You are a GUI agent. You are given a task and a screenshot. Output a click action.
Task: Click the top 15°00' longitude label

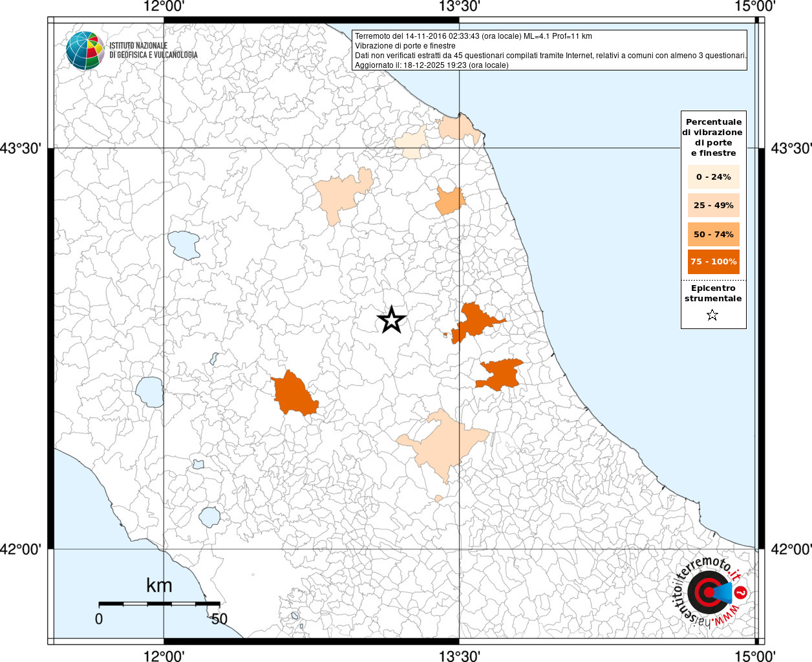point(755,6)
